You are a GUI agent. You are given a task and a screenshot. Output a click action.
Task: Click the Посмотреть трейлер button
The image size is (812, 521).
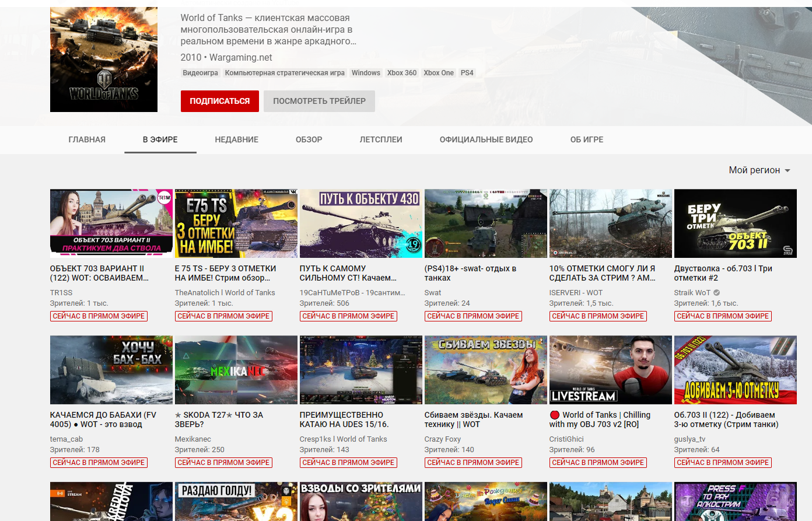319,101
